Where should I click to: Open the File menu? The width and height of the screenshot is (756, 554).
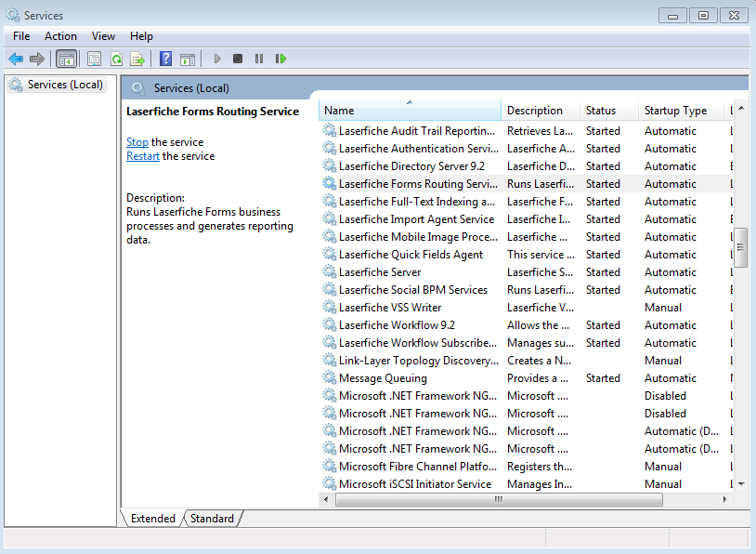click(21, 36)
